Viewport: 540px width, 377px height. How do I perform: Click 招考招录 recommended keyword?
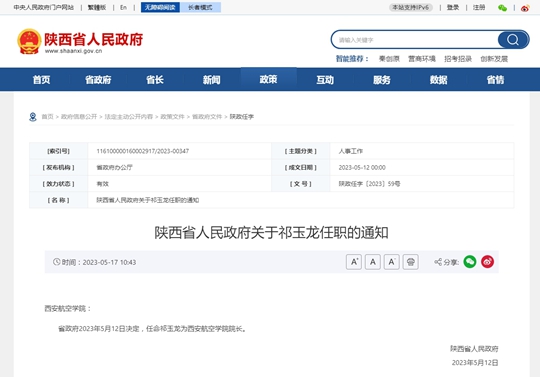[458, 59]
